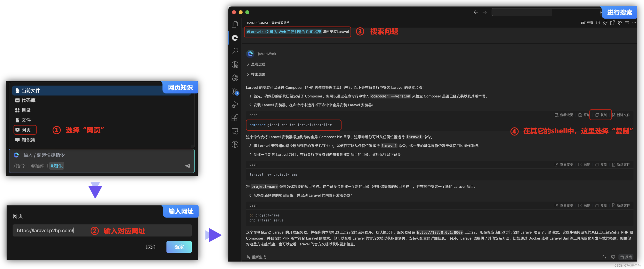The height and width of the screenshot is (269, 644).
Task: Click the back navigation arrow in title bar
Action: 476,12
